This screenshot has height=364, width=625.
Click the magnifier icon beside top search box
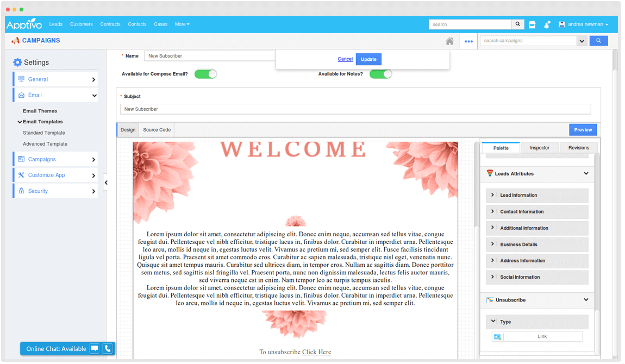pos(518,24)
